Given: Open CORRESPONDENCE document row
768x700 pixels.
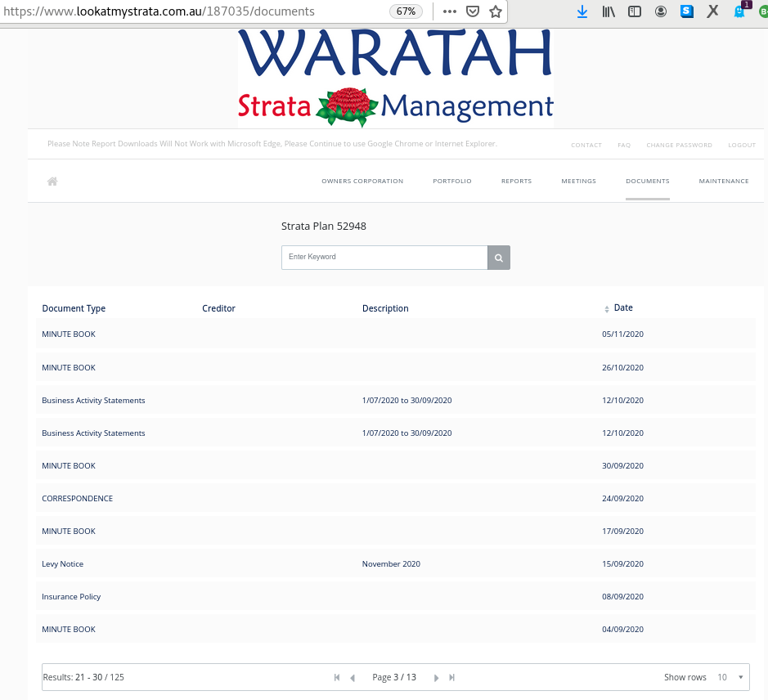Looking at the screenshot, I should 395,499.
